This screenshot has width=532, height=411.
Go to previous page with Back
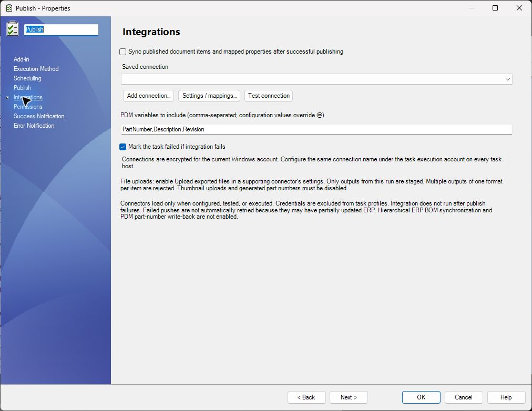pos(306,397)
